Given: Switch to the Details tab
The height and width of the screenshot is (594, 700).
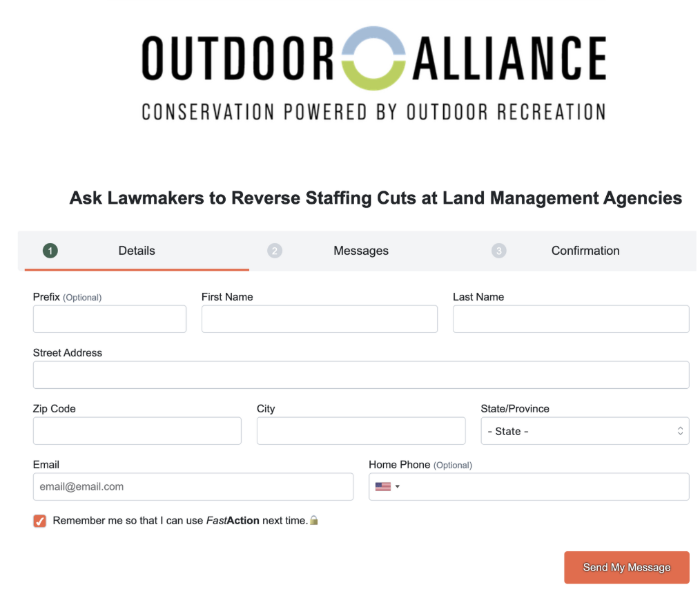Looking at the screenshot, I should click(137, 251).
